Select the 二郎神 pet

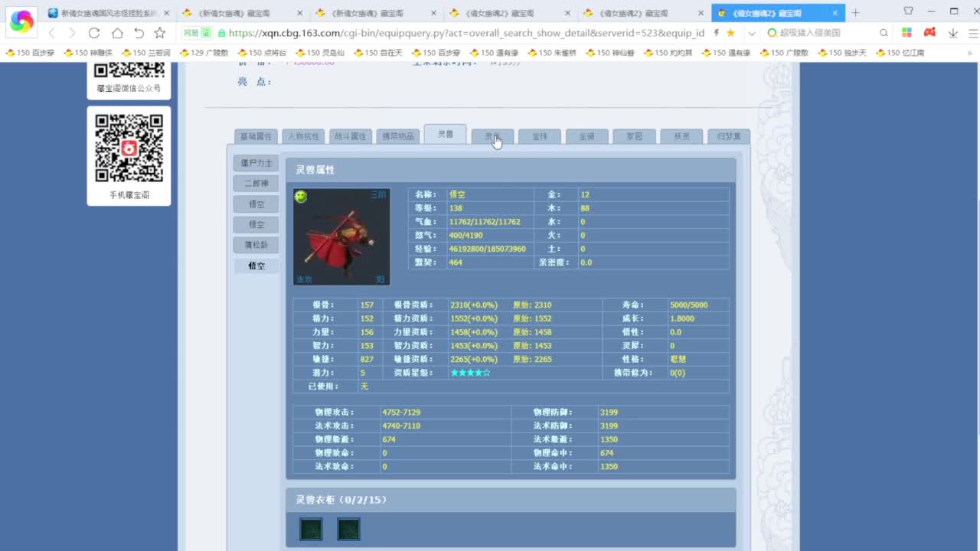(x=256, y=184)
